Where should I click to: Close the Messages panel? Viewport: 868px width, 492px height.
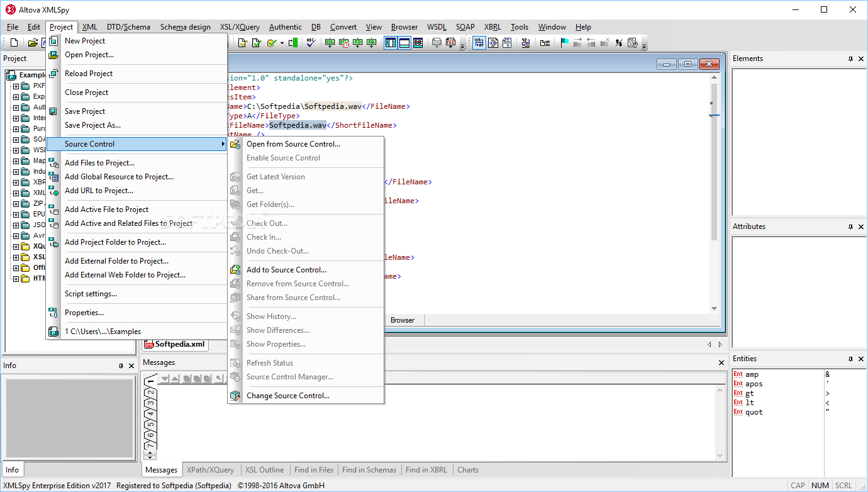721,363
